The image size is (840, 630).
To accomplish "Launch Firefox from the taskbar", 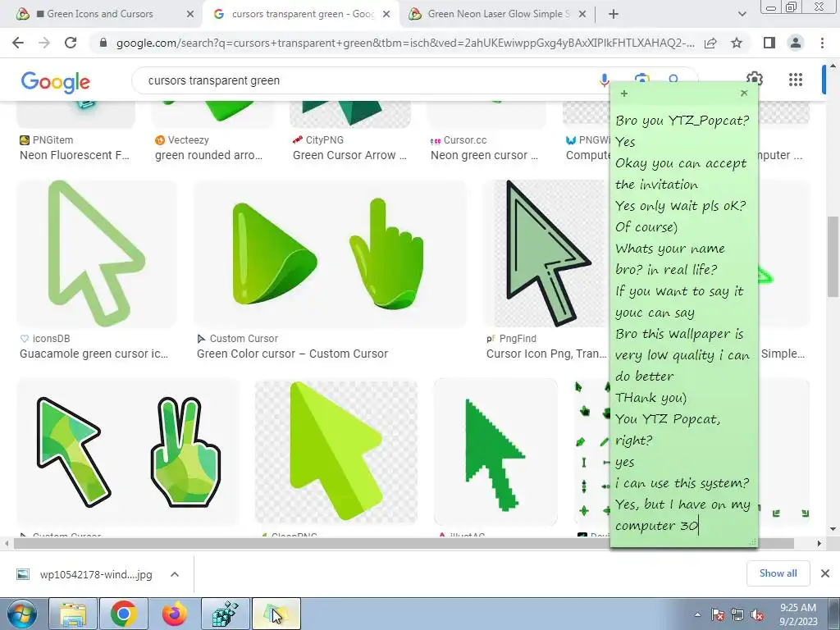I will coord(175,614).
